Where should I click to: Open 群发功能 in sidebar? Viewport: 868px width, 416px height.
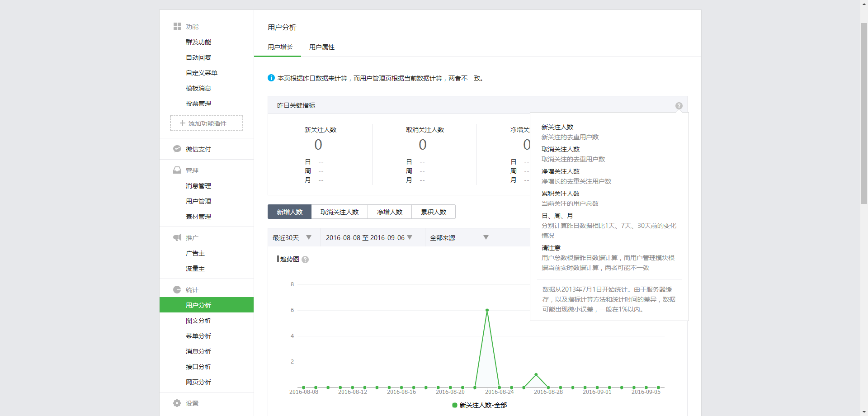(x=198, y=42)
